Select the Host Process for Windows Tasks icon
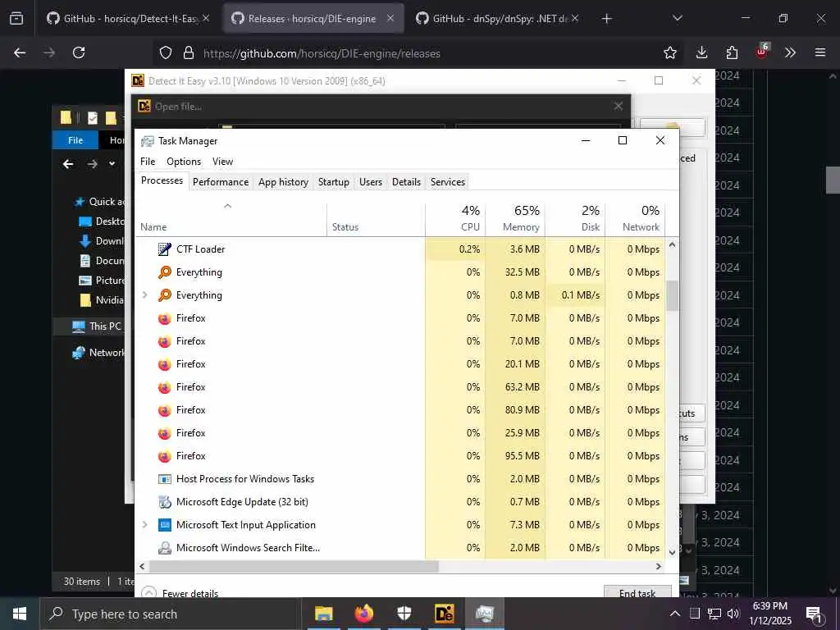 pos(164,479)
